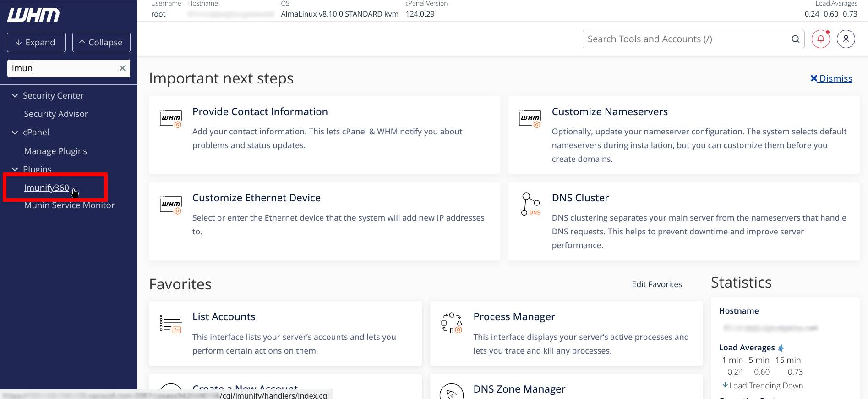Click the WHM logo
The height and width of the screenshot is (399, 868).
[x=34, y=15]
